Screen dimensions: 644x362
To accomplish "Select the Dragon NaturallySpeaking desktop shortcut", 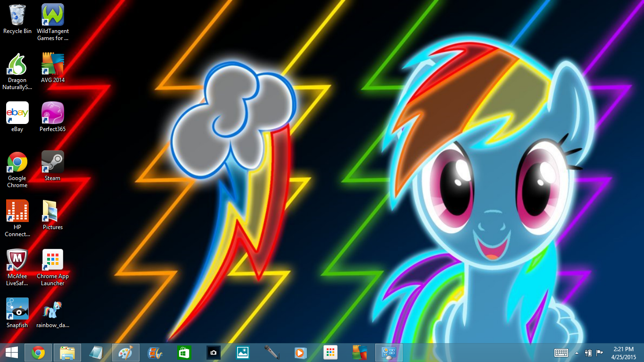I will click(17, 72).
